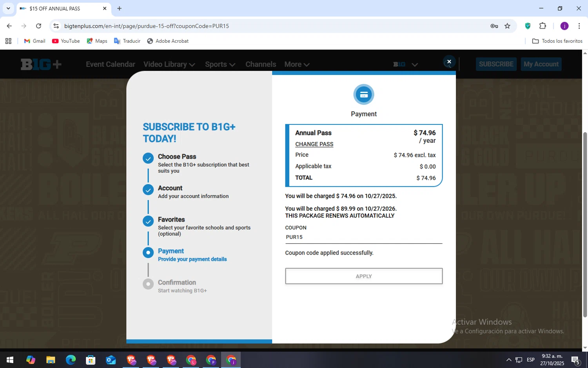The image size is (588, 368).
Task: Open the Windows Start menu
Action: click(x=10, y=360)
